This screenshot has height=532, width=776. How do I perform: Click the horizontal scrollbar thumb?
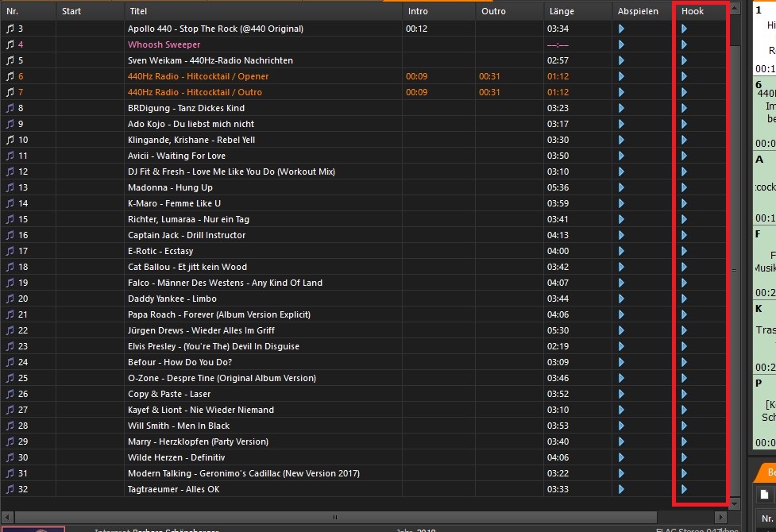click(335, 517)
